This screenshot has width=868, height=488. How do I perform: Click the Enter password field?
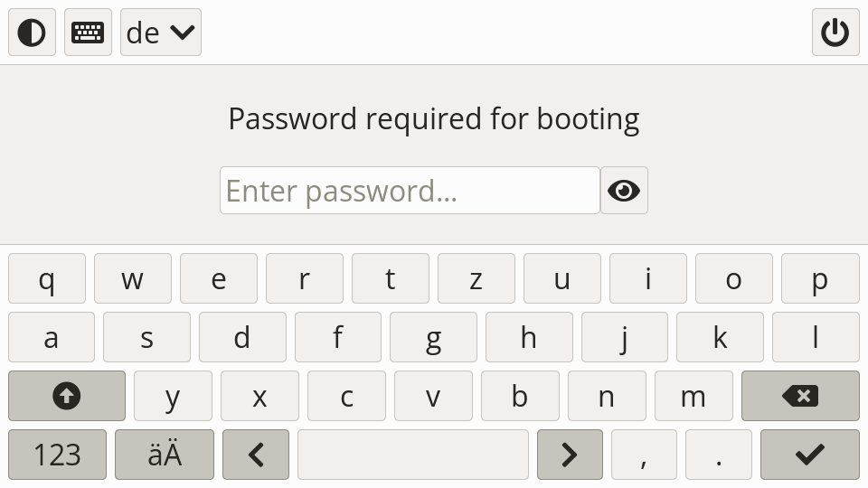(410, 191)
